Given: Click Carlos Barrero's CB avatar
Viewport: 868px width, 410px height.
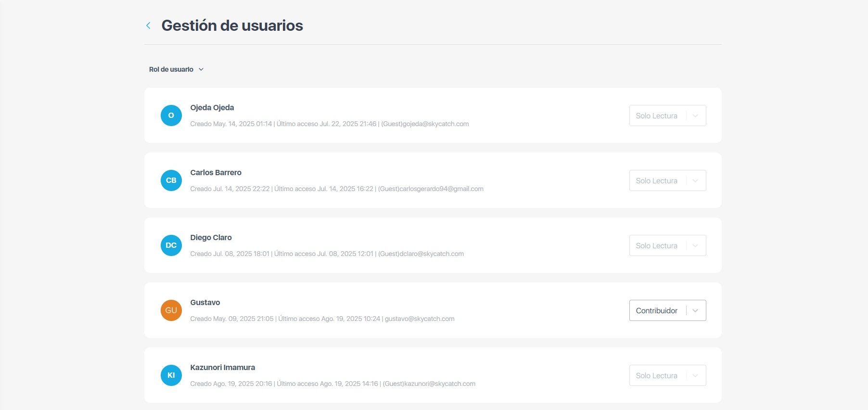Looking at the screenshot, I should pos(171,180).
